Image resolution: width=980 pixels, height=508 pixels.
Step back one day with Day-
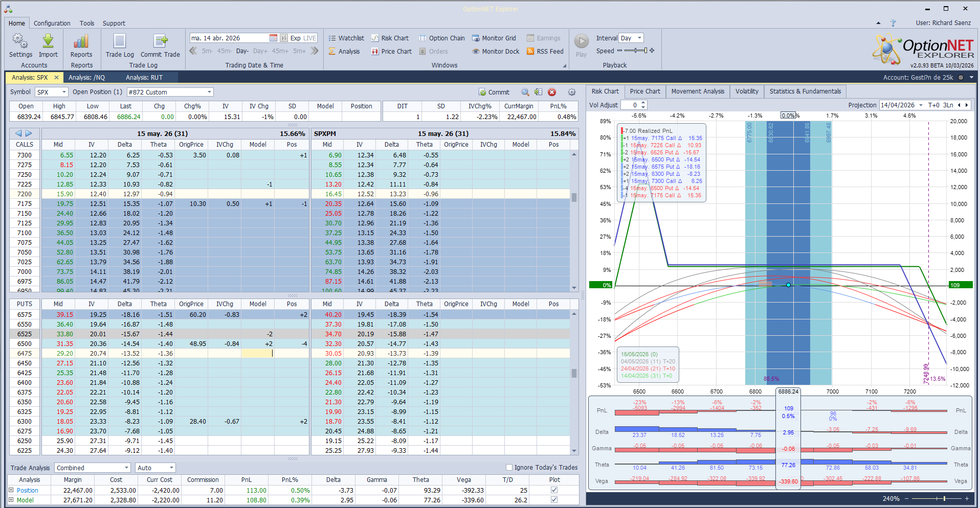tap(242, 51)
